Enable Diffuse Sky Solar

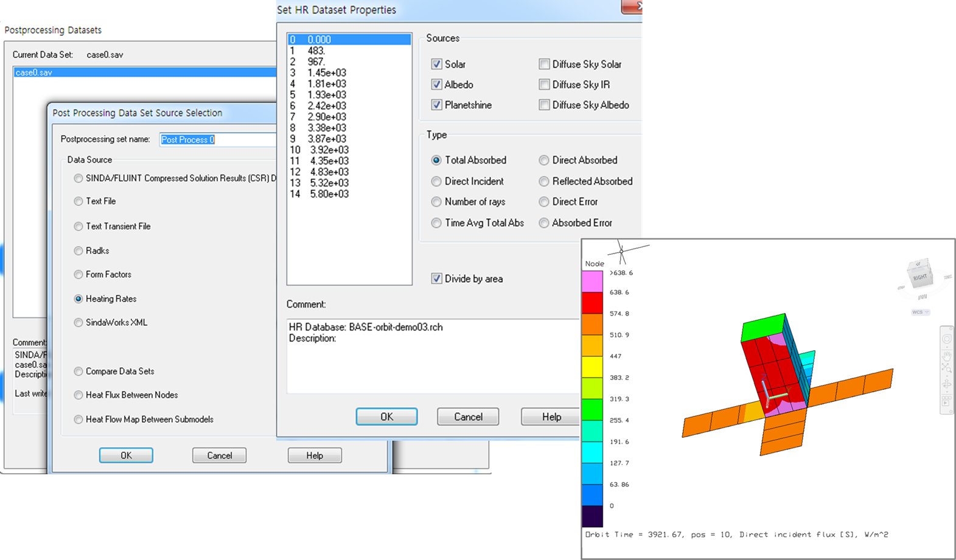point(544,64)
